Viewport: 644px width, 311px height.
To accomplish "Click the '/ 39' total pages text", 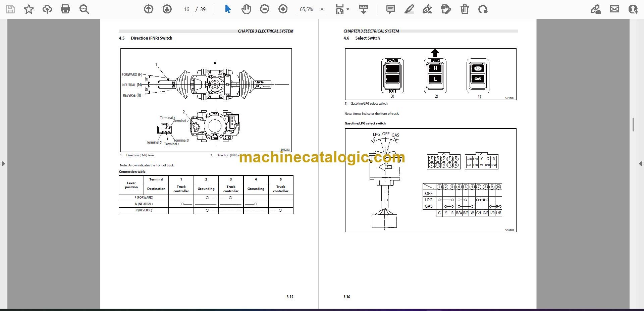I will click(x=201, y=9).
